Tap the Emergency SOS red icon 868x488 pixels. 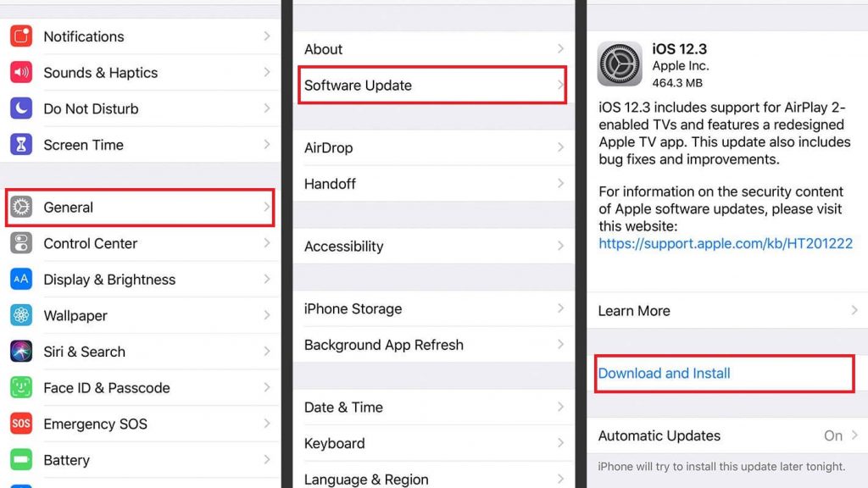click(x=21, y=424)
